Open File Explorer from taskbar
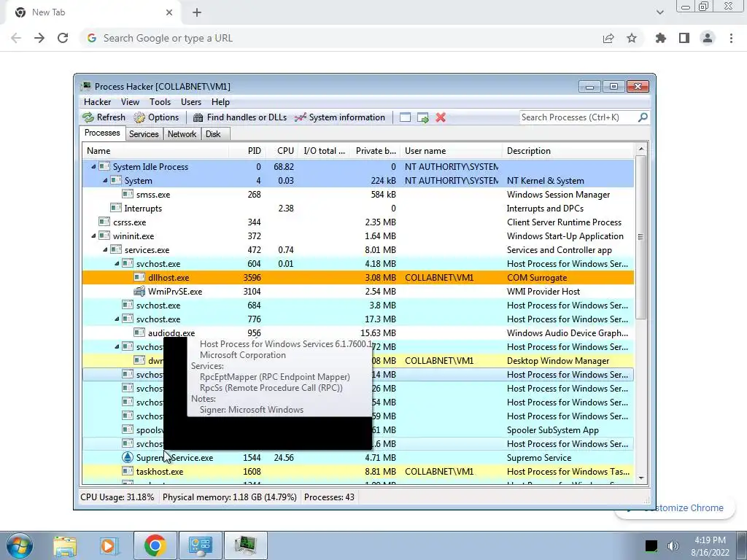747x560 pixels. 65,545
